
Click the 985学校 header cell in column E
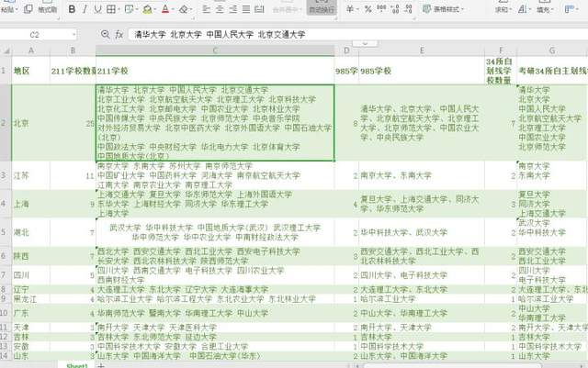pos(422,71)
